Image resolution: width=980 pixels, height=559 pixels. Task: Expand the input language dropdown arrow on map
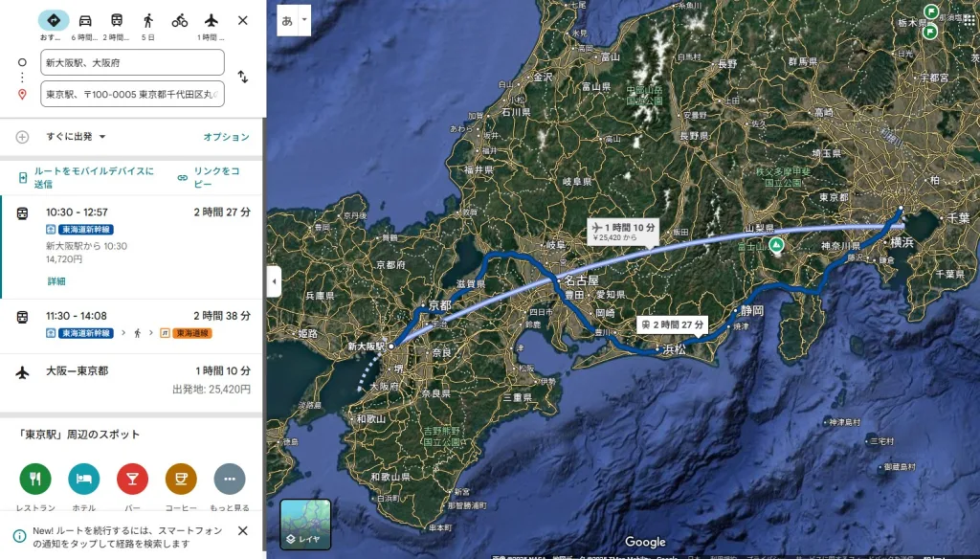point(304,20)
